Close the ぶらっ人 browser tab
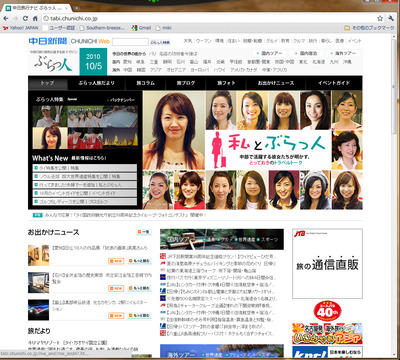Viewport: 400px width, 360px height. tap(68, 7)
